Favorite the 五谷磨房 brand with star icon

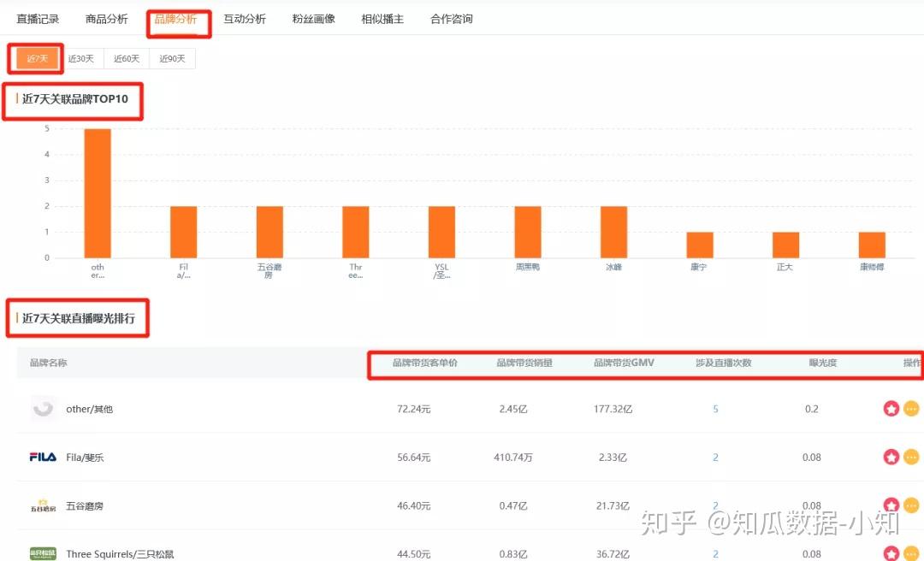pyautogui.click(x=891, y=505)
